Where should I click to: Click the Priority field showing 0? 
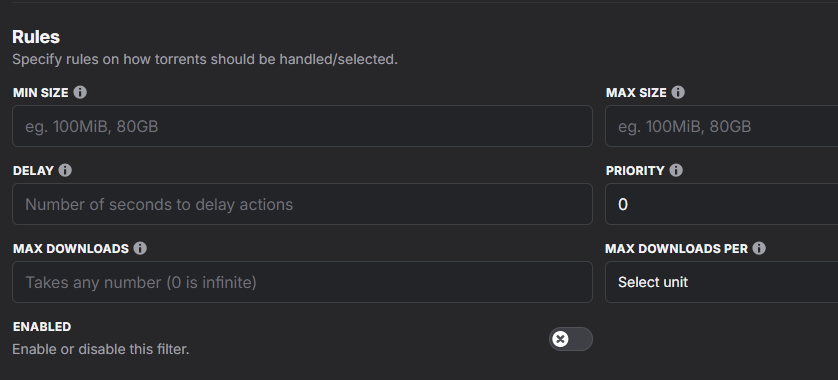tap(721, 204)
